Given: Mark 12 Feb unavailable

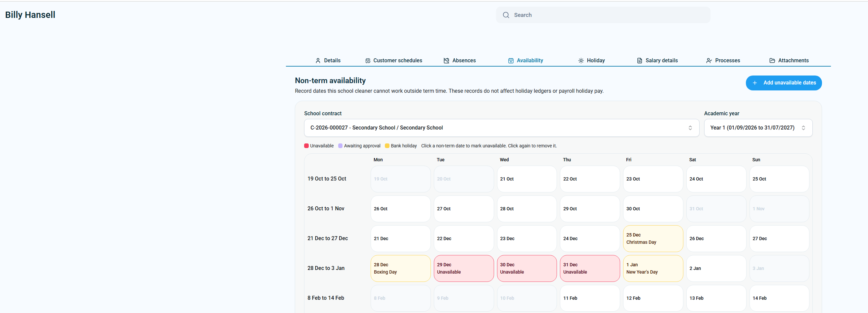Looking at the screenshot, I should pos(653,298).
